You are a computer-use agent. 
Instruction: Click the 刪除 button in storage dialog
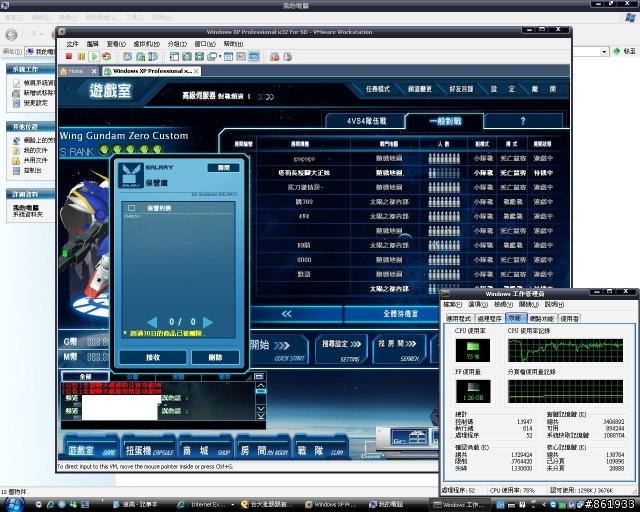click(x=216, y=357)
